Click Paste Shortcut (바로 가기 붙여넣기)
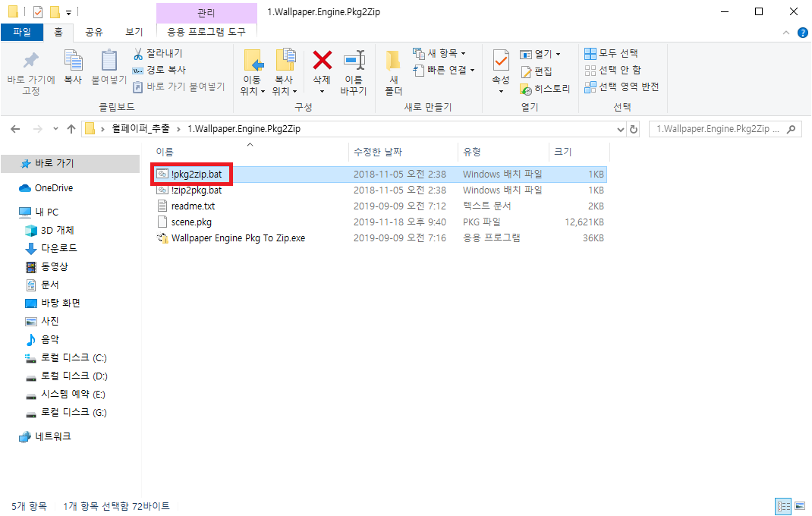Screen dimensions: 812x516 pos(179,87)
